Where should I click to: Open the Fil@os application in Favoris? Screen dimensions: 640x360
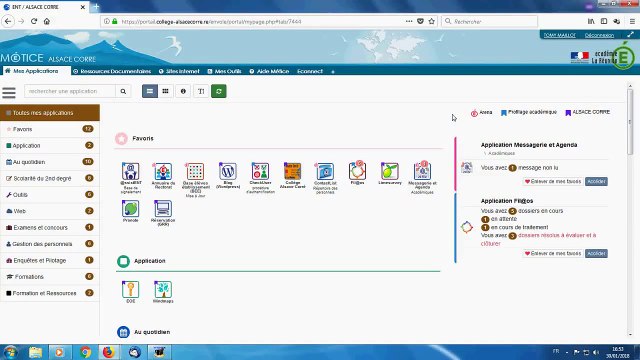357,171
